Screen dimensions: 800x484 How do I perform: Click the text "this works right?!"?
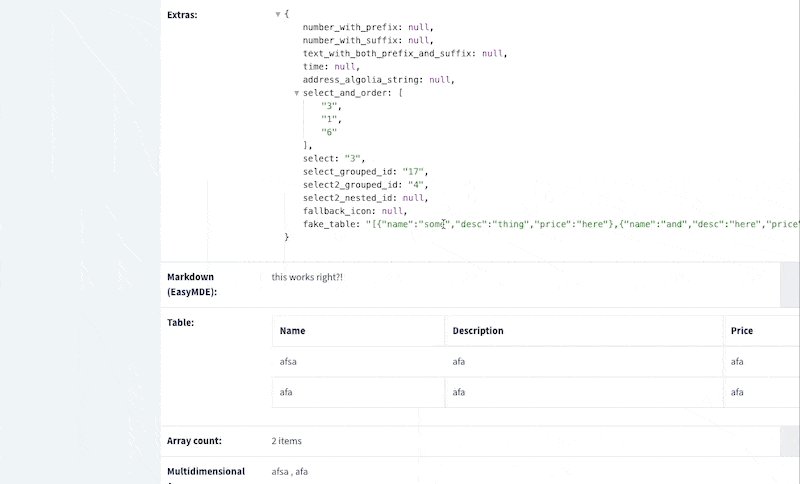click(x=307, y=277)
